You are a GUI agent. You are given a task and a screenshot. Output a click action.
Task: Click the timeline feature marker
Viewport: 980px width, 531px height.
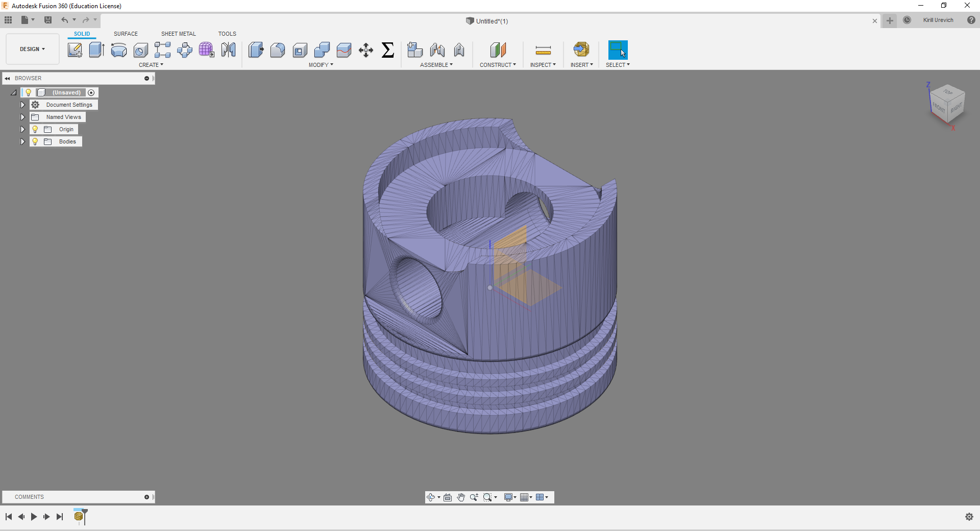click(79, 517)
